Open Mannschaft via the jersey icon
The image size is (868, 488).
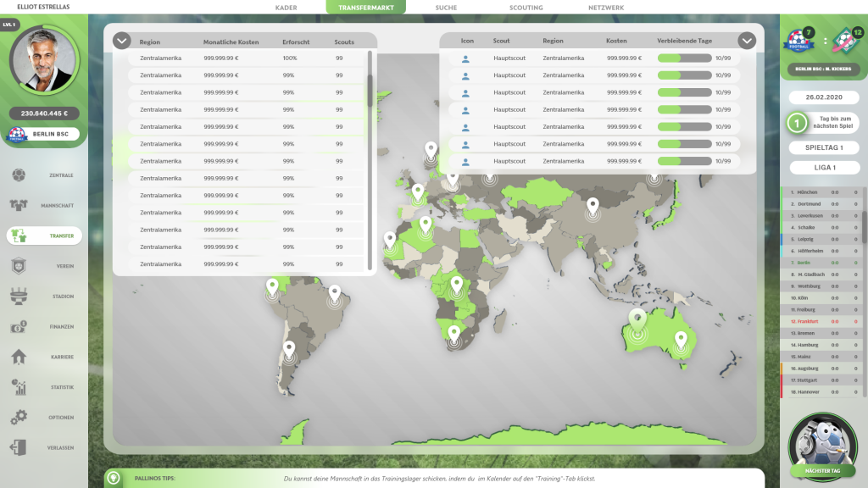(x=18, y=205)
